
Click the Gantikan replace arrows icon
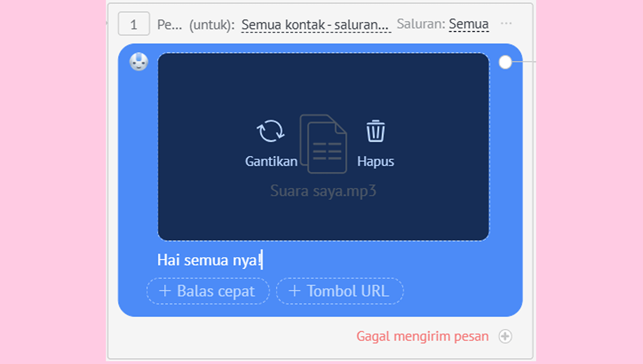click(x=271, y=131)
